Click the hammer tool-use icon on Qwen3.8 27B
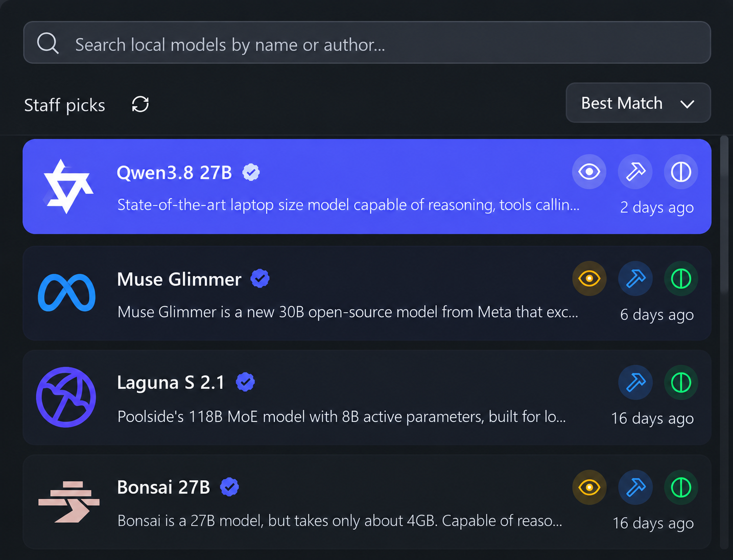Image resolution: width=733 pixels, height=560 pixels. (635, 172)
